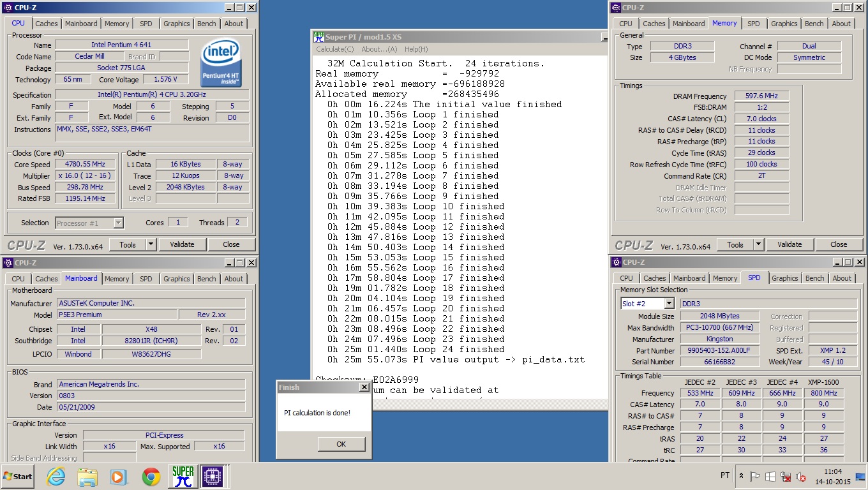Click the XMP-1600 column header
The image size is (868, 490).
point(823,382)
